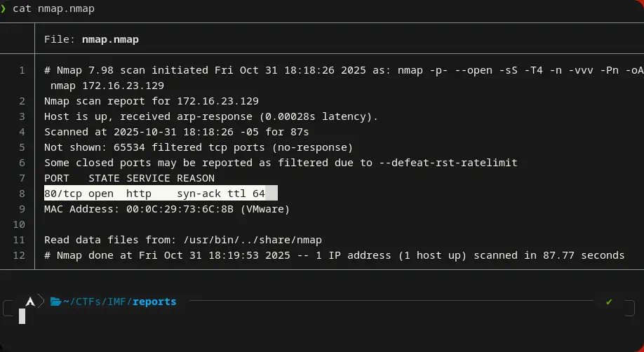Click the green prompt arrow before cat
The width and height of the screenshot is (644, 352).
(4, 8)
